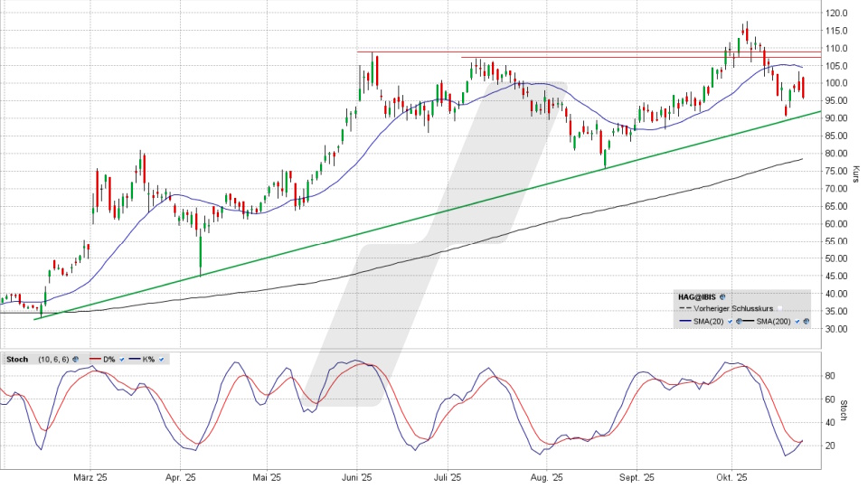Screen dimensions: 868x488
Task: Click the blue SMA(20) legend line swatch
Action: (x=684, y=321)
